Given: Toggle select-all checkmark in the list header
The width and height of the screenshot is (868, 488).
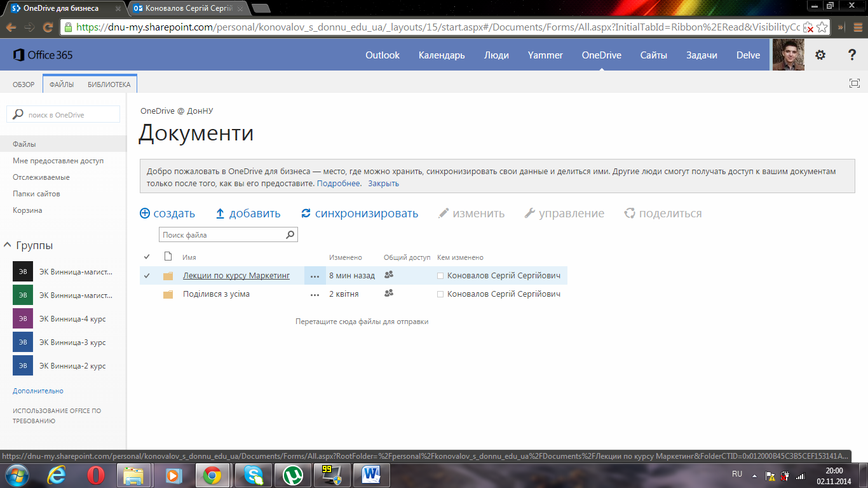Looking at the screenshot, I should [x=147, y=257].
